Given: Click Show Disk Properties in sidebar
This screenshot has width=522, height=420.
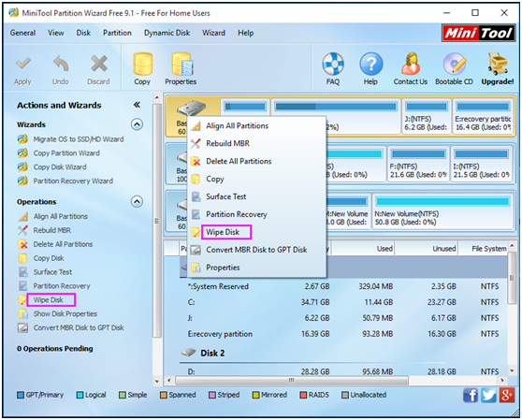Looking at the screenshot, I should [58, 314].
